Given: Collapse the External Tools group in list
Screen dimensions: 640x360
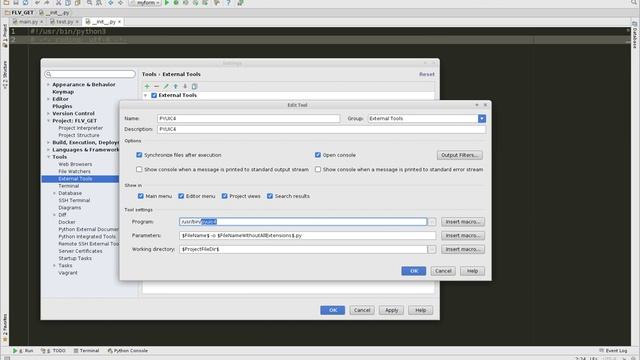Looking at the screenshot, I should (x=145, y=96).
